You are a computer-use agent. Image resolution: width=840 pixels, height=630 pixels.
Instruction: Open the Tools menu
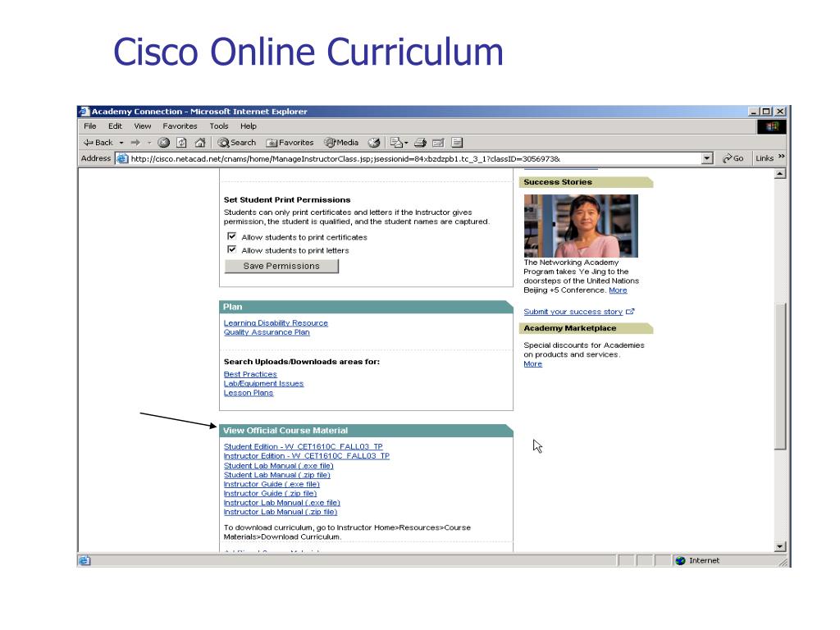tap(219, 126)
